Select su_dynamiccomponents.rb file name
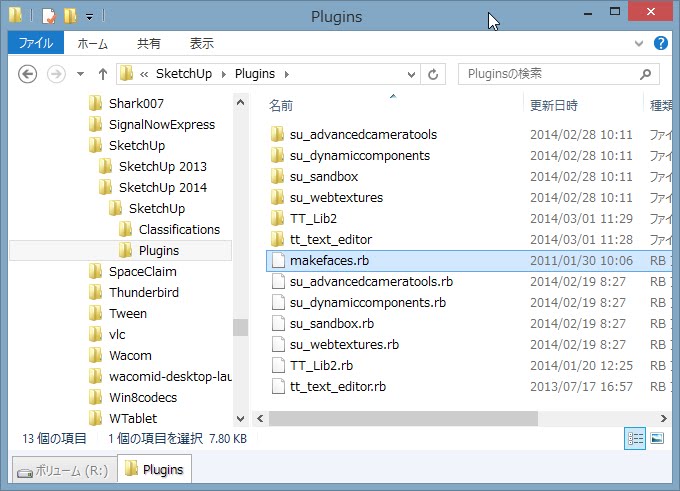Viewport: 680px width, 491px height. tap(368, 302)
